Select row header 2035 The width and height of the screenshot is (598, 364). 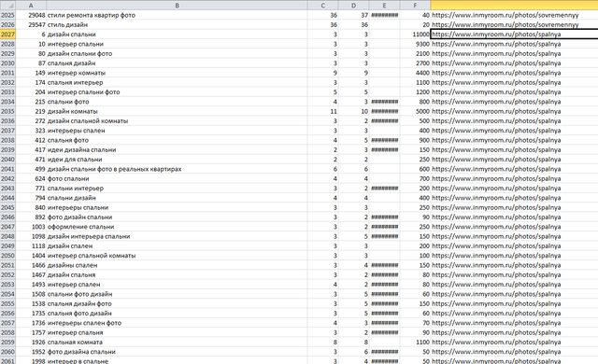7,111
